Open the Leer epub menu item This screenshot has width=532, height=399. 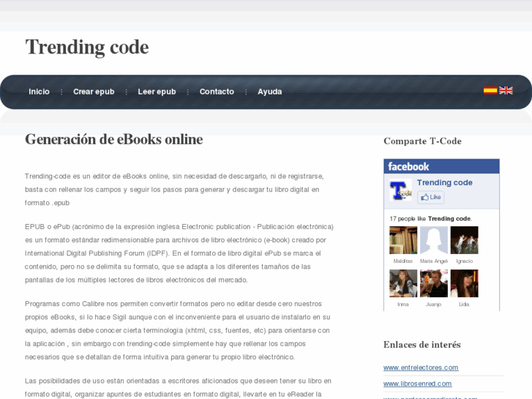pyautogui.click(x=157, y=92)
